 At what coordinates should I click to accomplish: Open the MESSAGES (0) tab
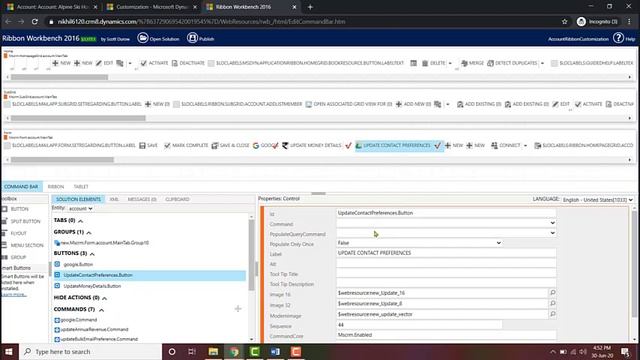142,199
